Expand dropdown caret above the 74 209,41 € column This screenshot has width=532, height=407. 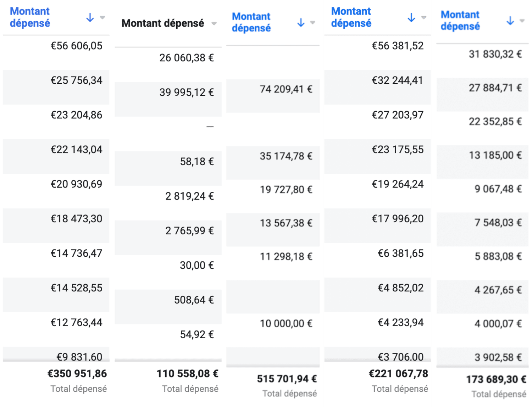click(312, 23)
